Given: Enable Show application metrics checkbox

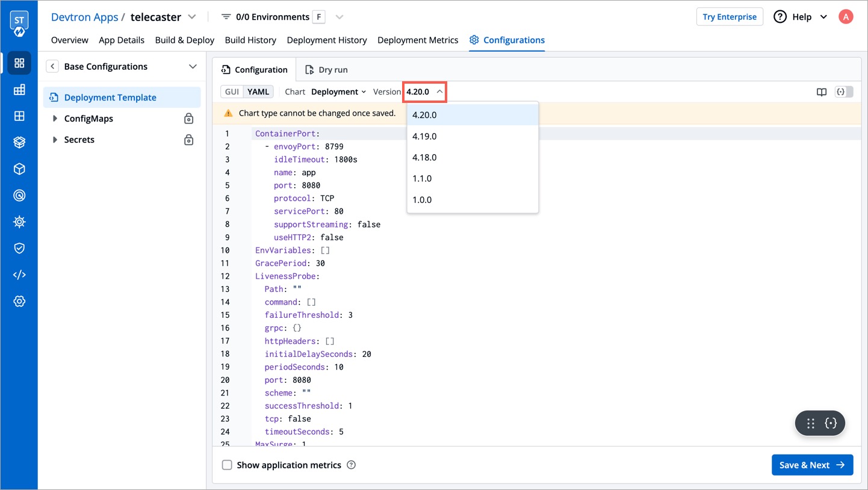Looking at the screenshot, I should (227, 465).
